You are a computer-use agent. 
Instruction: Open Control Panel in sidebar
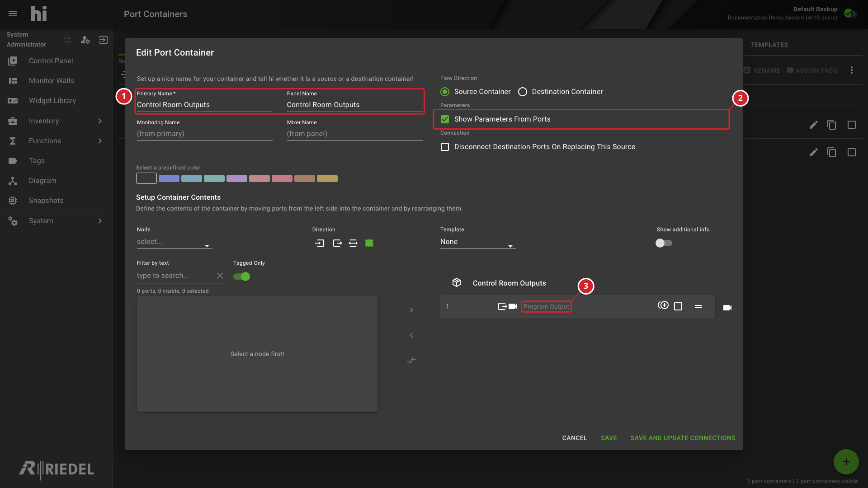tap(56, 61)
